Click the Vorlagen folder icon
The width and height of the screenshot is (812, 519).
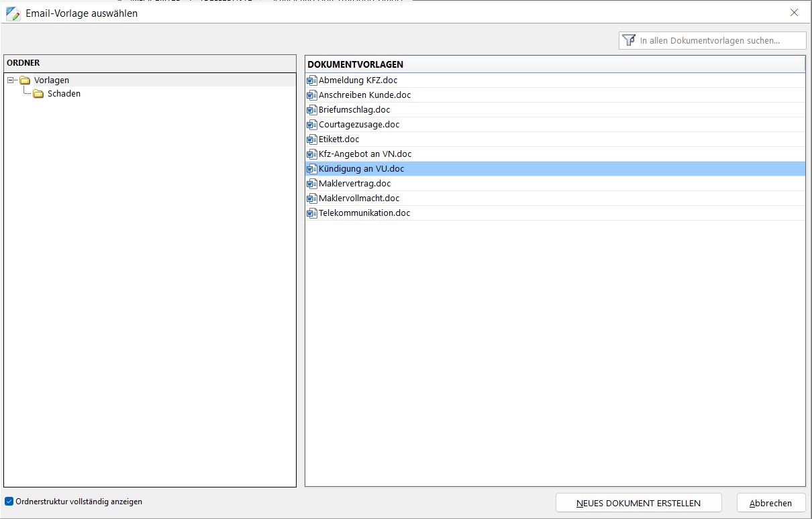[x=26, y=80]
